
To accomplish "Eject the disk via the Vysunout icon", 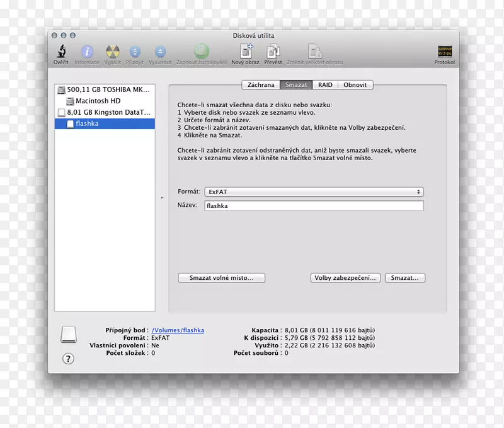I will [x=160, y=53].
